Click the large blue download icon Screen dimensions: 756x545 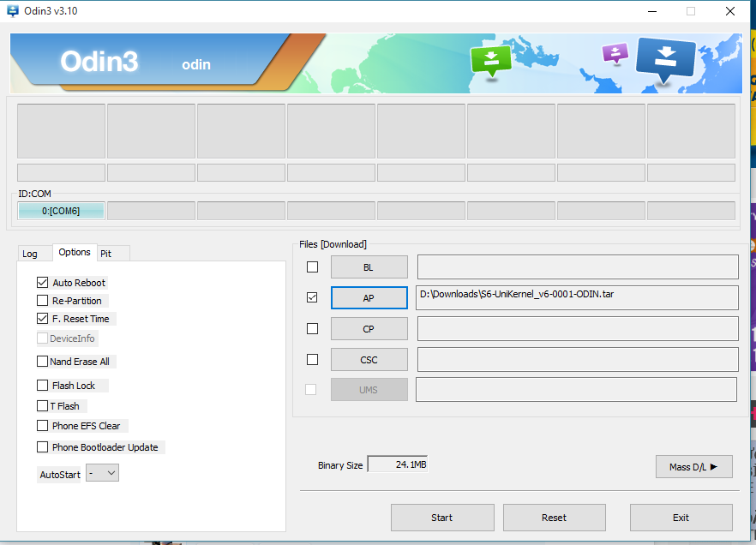click(665, 58)
